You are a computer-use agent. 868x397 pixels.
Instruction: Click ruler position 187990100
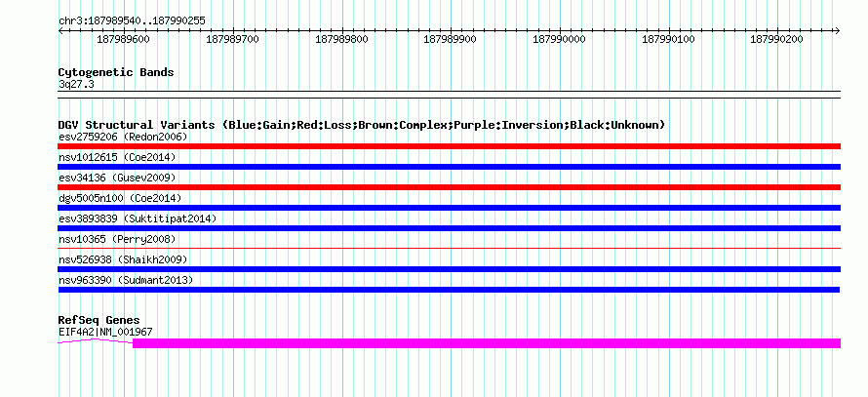(668, 39)
